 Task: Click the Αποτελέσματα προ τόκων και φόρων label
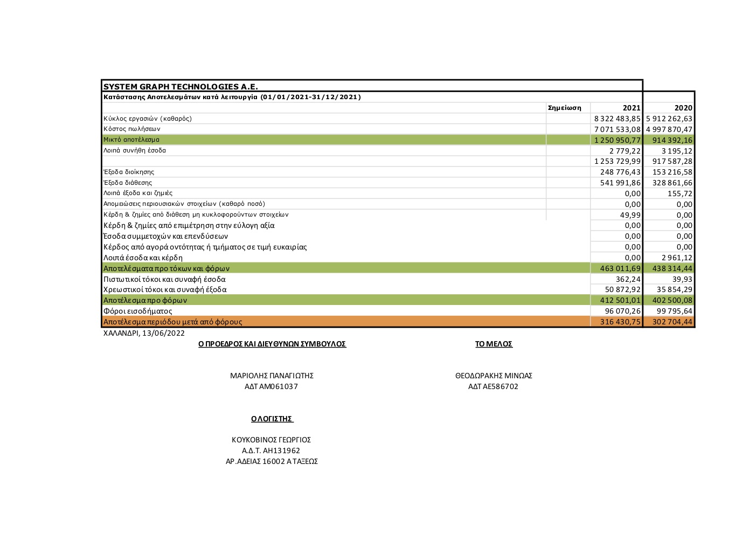167,268
